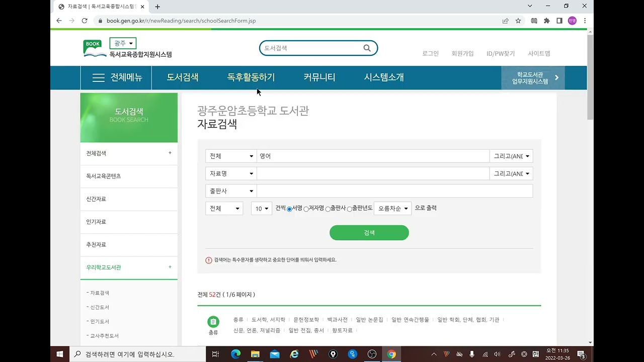This screenshot has height=362, width=644.
Task: Open Chrome side panel icon
Action: coord(559,21)
